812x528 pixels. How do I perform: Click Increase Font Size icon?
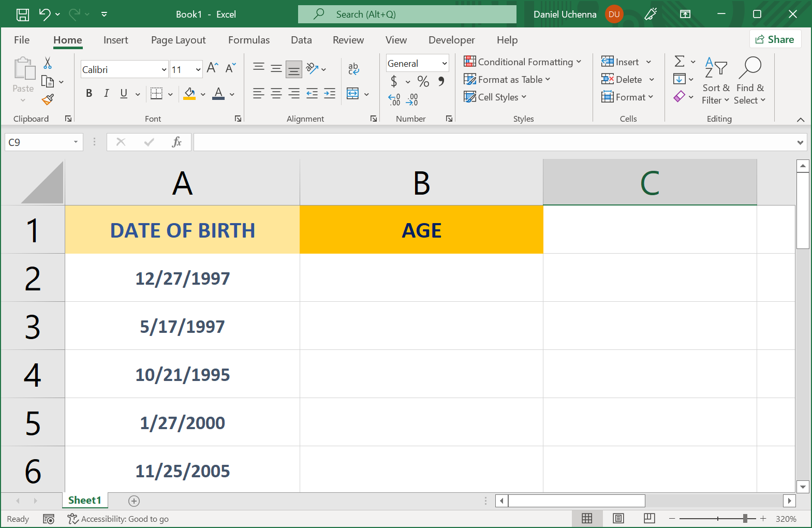tap(212, 68)
